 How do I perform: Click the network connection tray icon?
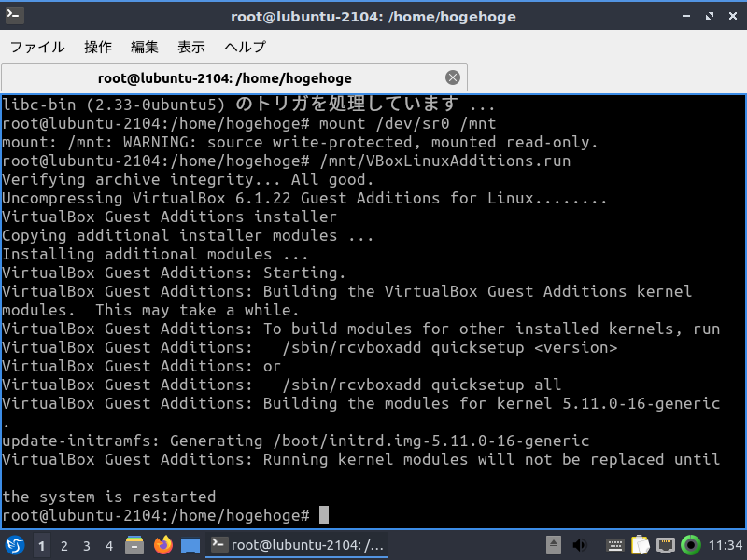(x=666, y=545)
